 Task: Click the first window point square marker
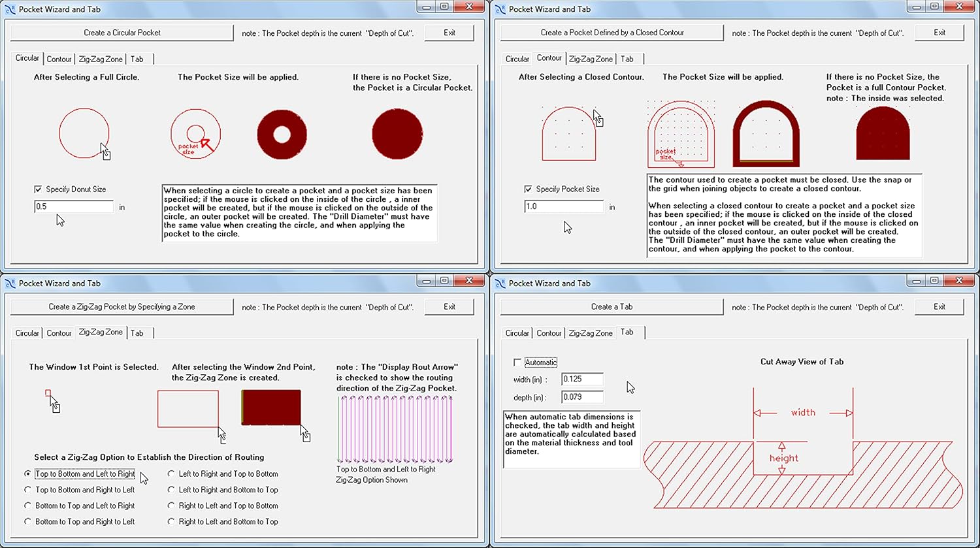tap(48, 393)
